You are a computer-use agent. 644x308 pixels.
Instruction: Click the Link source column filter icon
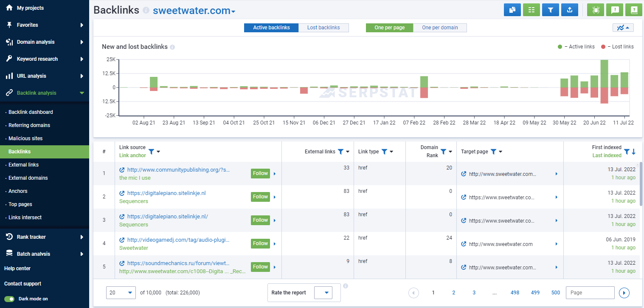pyautogui.click(x=152, y=151)
